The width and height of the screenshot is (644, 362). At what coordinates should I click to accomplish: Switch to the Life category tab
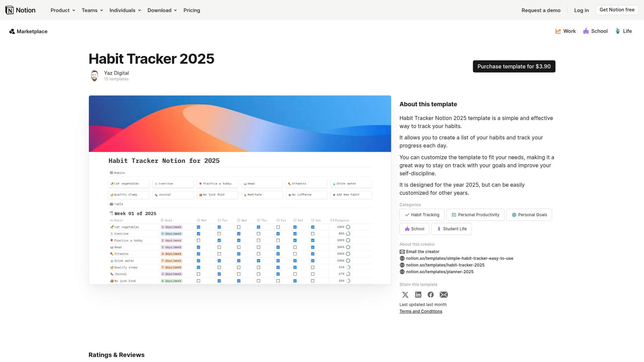coord(624,31)
